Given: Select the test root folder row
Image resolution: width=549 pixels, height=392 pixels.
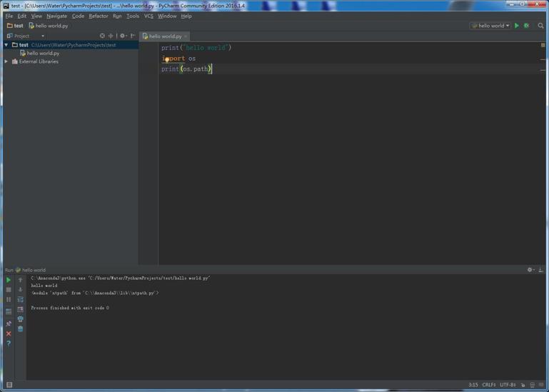Looking at the screenshot, I should [71, 45].
